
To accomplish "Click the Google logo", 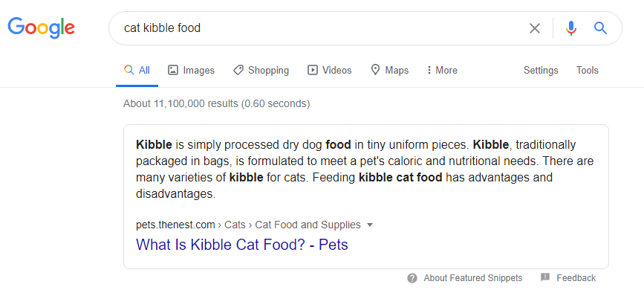I will (x=41, y=28).
